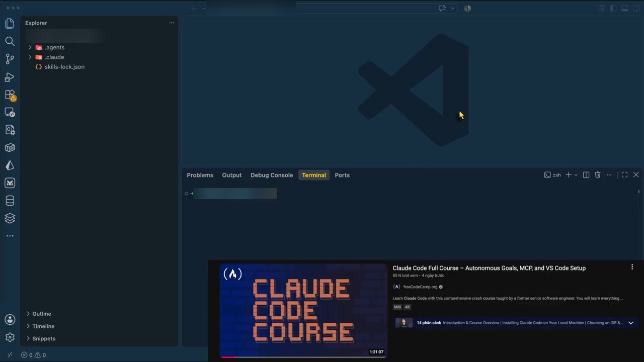The width and height of the screenshot is (644, 362).
Task: Create a new terminal with plus icon
Action: 569,175
